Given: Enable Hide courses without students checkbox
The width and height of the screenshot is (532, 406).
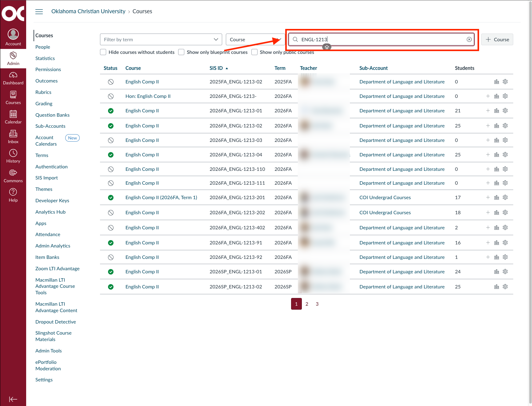Looking at the screenshot, I should [103, 52].
